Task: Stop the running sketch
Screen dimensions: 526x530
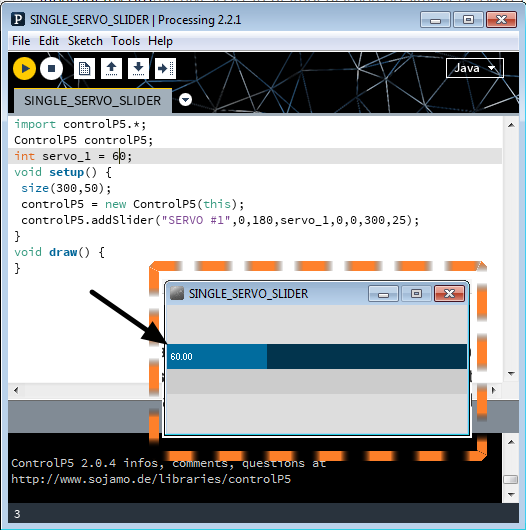Action: click(51, 69)
